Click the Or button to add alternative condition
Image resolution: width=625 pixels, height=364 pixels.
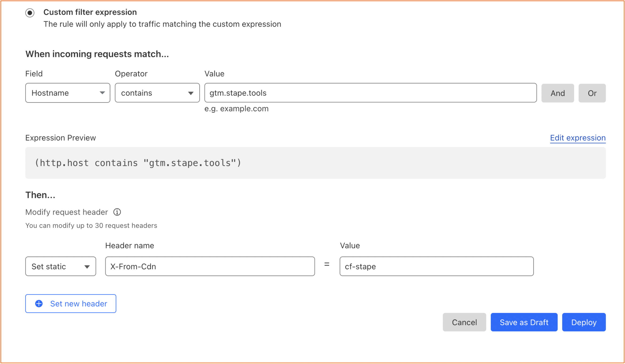pos(592,93)
